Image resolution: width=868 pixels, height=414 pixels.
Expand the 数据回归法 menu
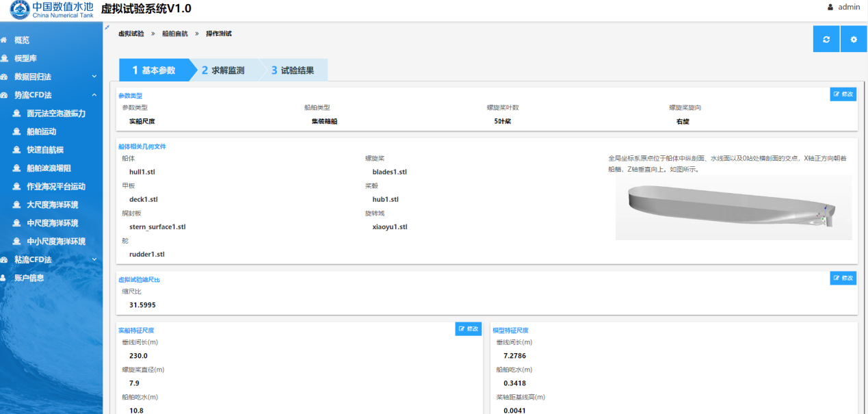click(94, 77)
